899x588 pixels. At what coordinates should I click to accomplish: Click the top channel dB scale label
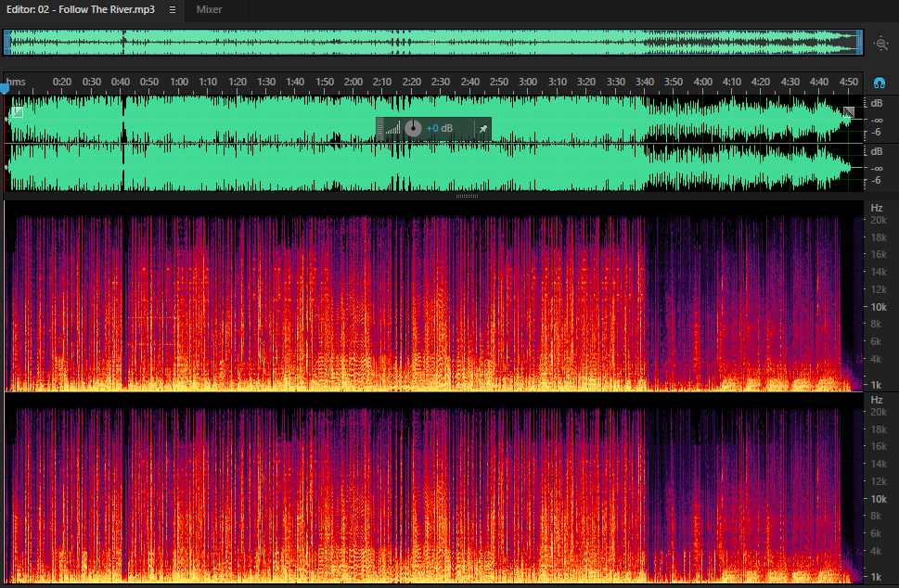coord(877,103)
